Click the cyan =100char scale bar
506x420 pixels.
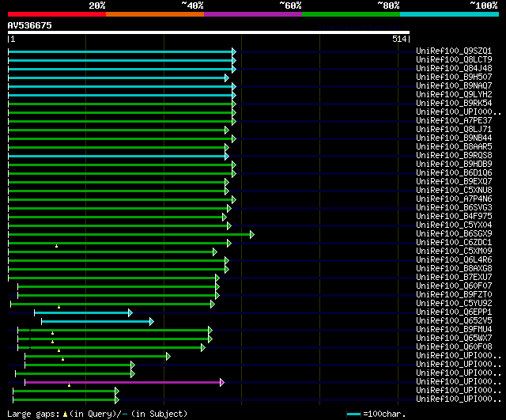click(353, 414)
